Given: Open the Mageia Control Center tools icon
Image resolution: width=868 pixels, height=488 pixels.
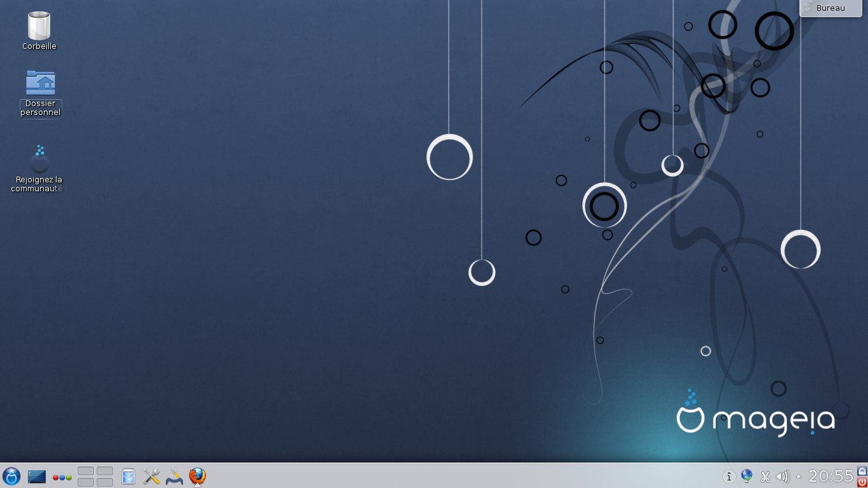Looking at the screenshot, I should tap(151, 477).
